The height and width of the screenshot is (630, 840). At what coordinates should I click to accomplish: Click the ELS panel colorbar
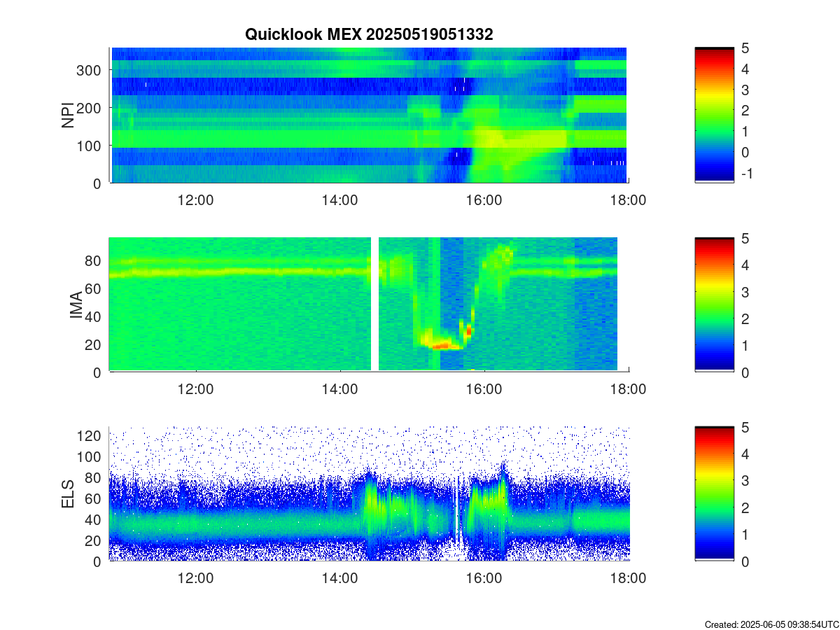714,493
